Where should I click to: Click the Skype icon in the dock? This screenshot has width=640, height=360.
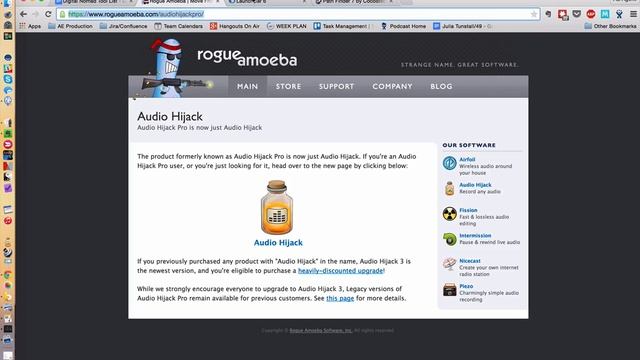click(8, 80)
